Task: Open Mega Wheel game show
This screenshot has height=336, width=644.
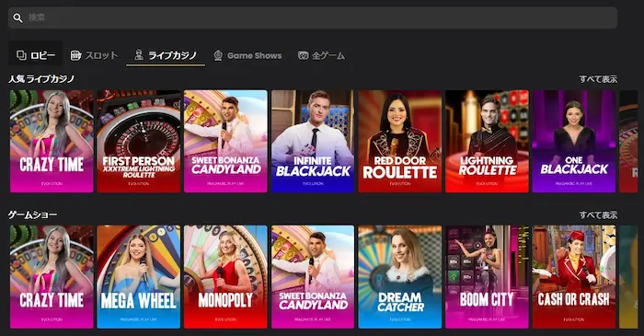Action: tap(138, 277)
